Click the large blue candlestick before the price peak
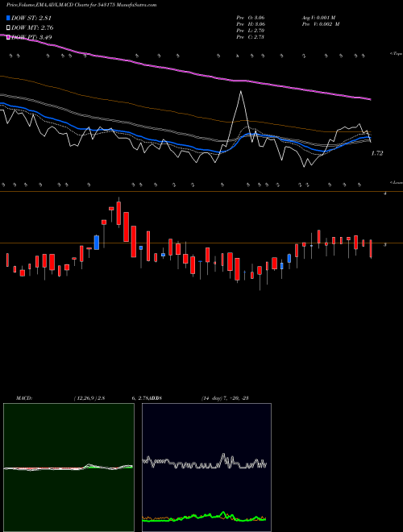Viewport: 403px width, 532px height. (x=97, y=243)
